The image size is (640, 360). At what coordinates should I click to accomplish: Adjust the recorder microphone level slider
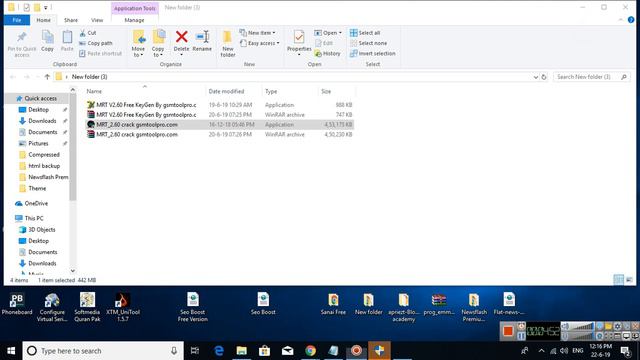pos(582,336)
